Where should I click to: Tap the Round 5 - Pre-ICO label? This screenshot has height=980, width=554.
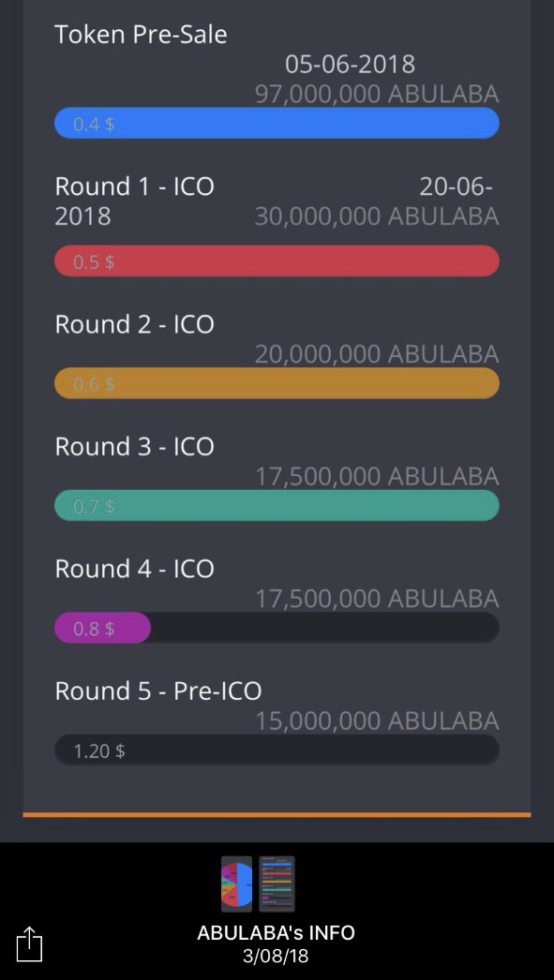[158, 690]
